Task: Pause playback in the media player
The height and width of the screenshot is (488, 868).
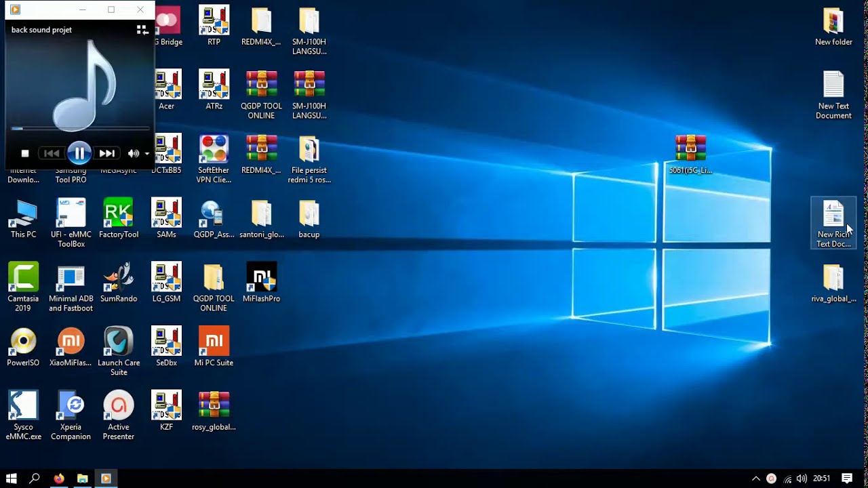Action: pyautogui.click(x=79, y=154)
